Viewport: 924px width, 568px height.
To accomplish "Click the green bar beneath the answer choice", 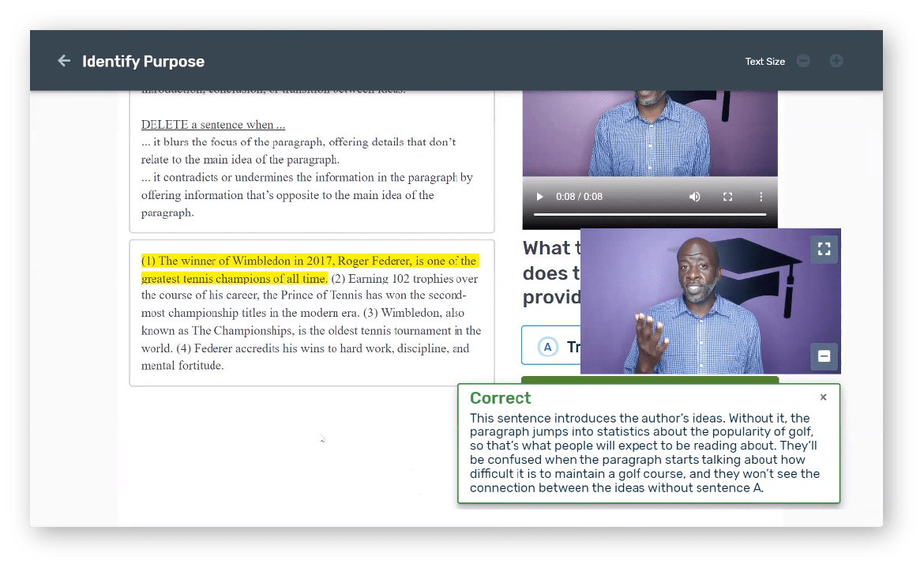I will [649, 379].
